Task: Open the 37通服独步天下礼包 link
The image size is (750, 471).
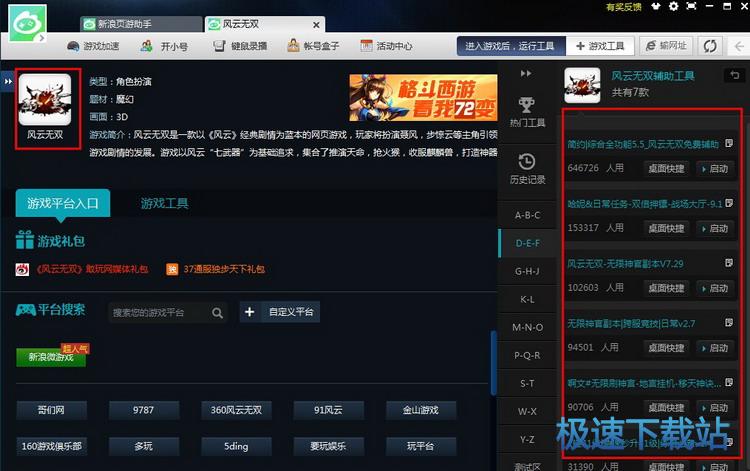Action: tap(224, 269)
